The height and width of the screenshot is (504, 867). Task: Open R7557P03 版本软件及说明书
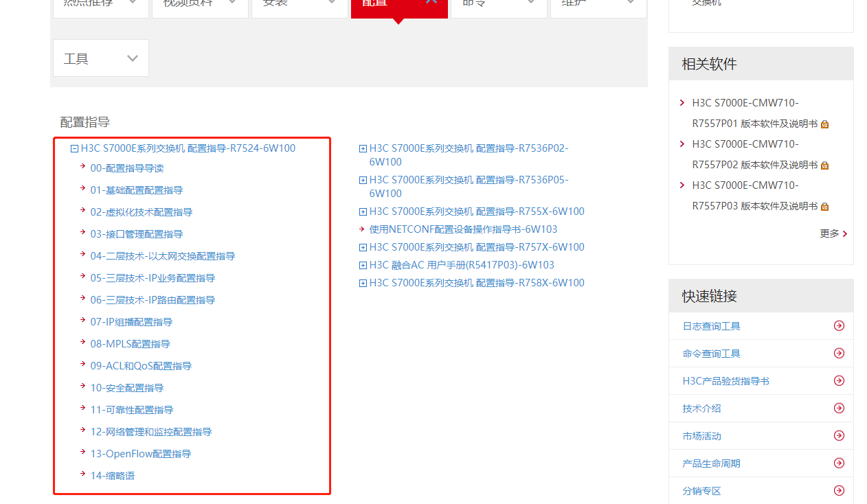[754, 196]
